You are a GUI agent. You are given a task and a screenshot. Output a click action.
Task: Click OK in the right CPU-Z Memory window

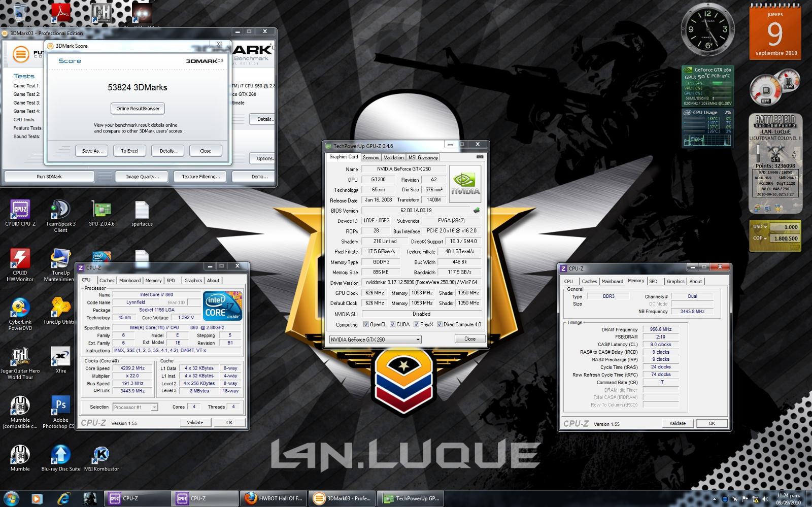tap(712, 423)
